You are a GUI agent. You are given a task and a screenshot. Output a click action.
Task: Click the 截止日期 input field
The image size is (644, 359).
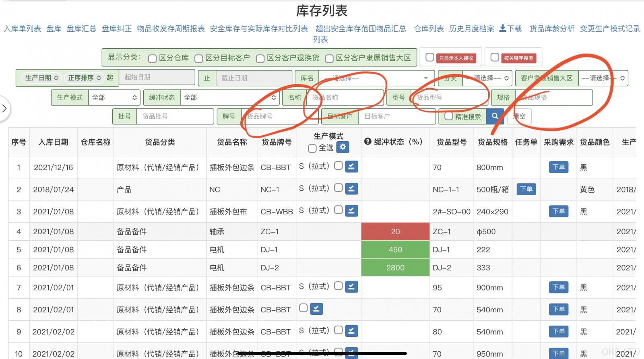[254, 78]
